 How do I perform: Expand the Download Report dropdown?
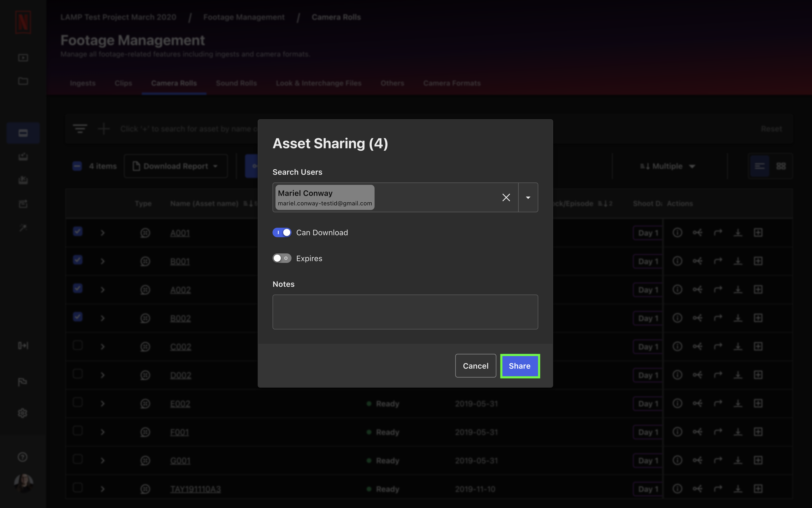(x=176, y=166)
